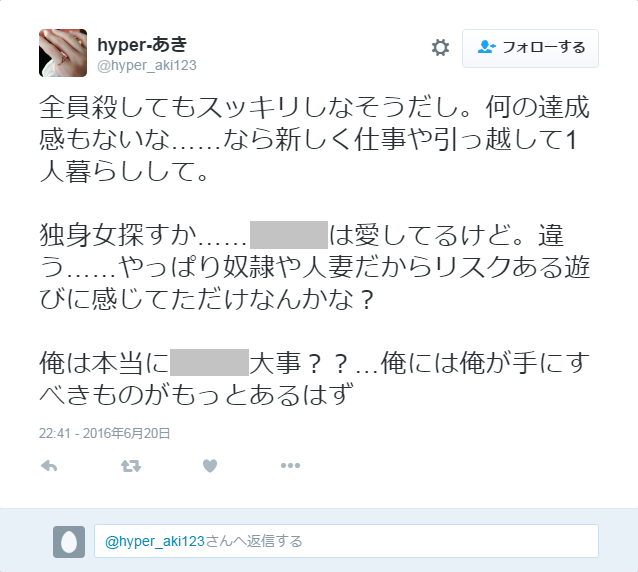The height and width of the screenshot is (572, 638).
Task: Click the tweet paragraph starting with 独身女探すか
Action: pyautogui.click(x=315, y=267)
